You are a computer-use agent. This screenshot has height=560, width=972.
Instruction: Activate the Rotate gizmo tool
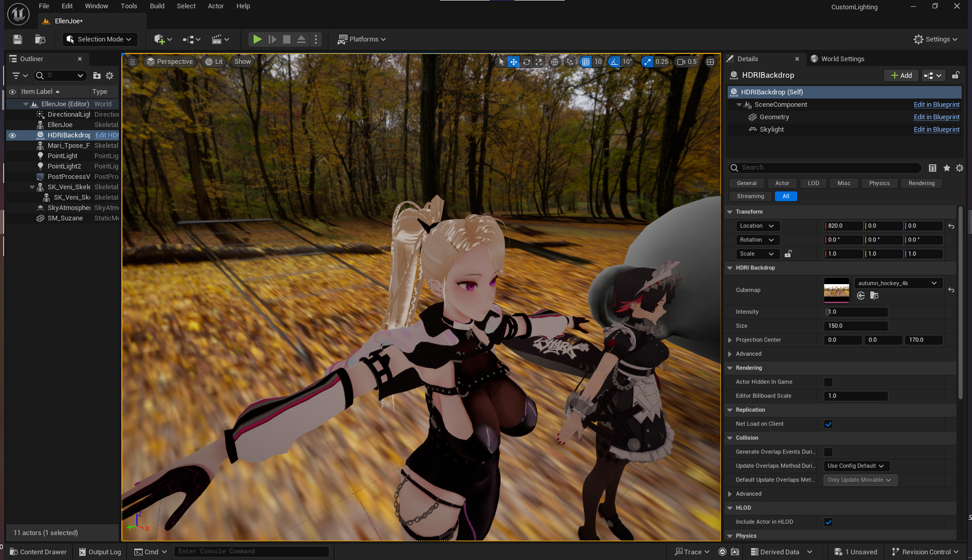[526, 62]
